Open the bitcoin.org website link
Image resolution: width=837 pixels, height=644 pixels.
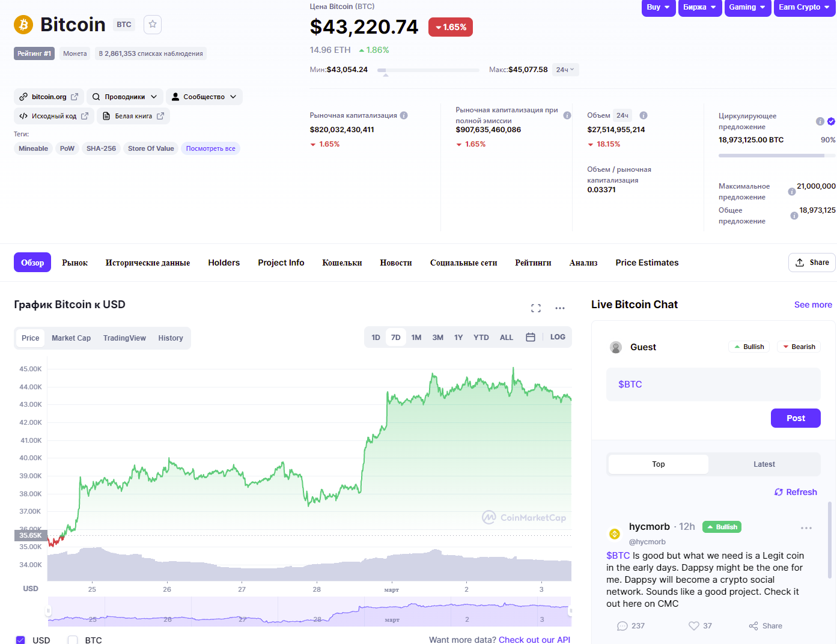(x=49, y=97)
